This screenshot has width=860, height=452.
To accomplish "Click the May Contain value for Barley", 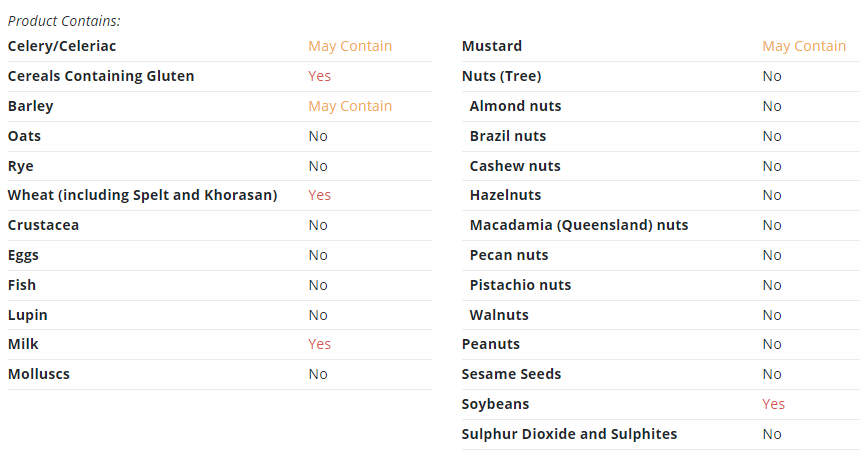I will (x=350, y=106).
